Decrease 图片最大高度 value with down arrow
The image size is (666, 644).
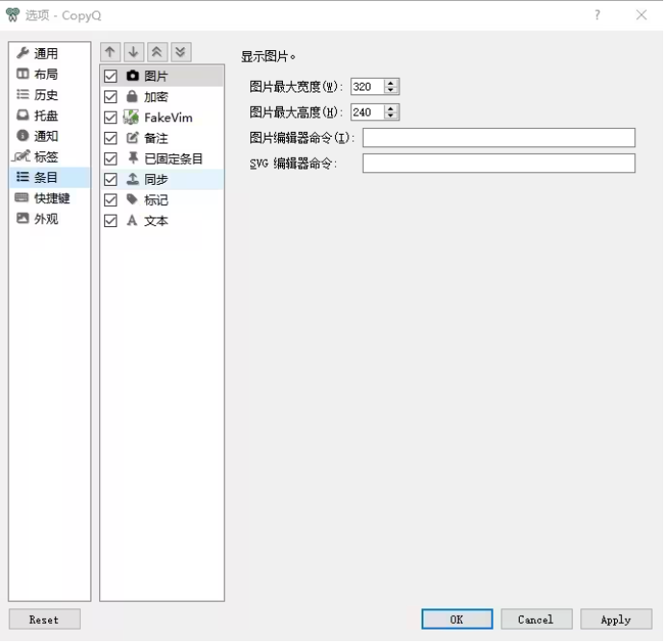391,116
